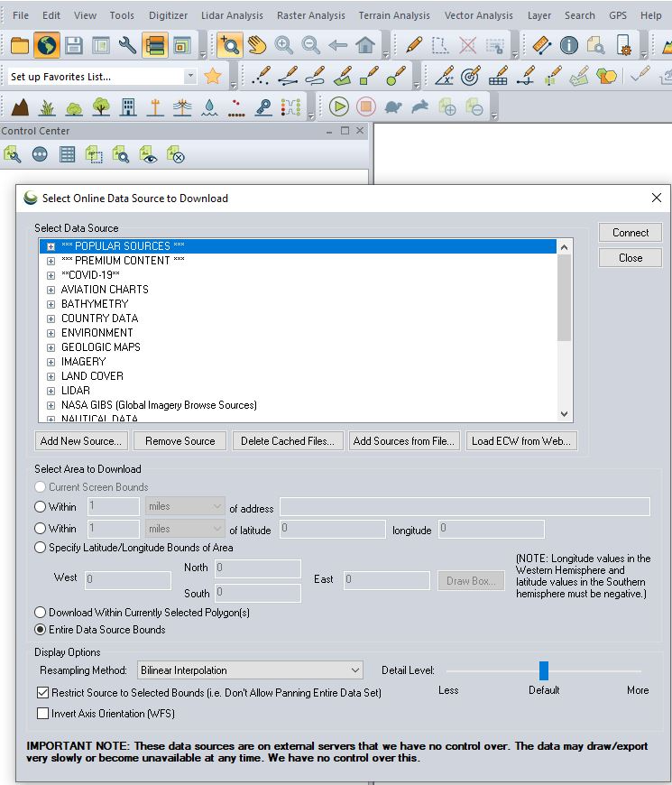This screenshot has width=672, height=785.
Task: Click the building icon in toolbar
Action: point(128,106)
